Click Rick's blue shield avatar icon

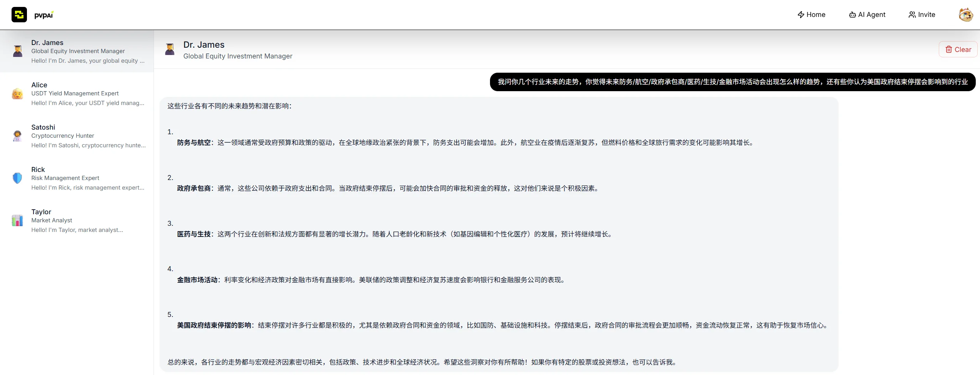(17, 178)
